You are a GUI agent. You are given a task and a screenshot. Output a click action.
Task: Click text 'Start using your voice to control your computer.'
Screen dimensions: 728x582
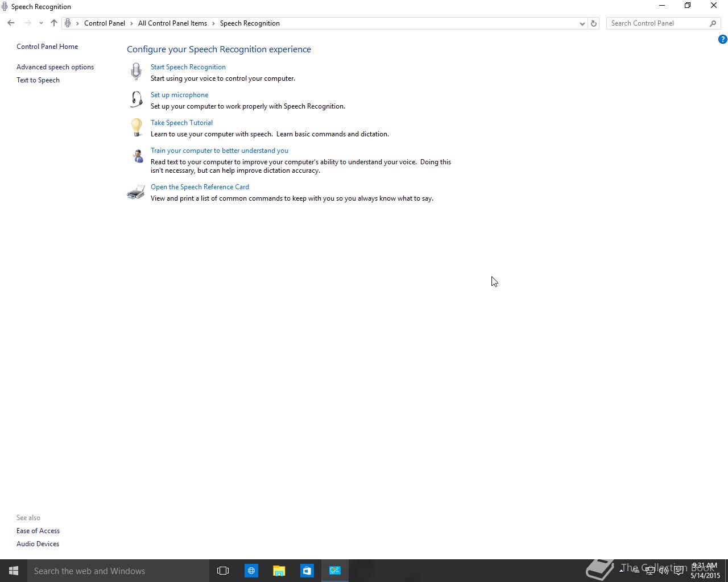pyautogui.click(x=223, y=78)
